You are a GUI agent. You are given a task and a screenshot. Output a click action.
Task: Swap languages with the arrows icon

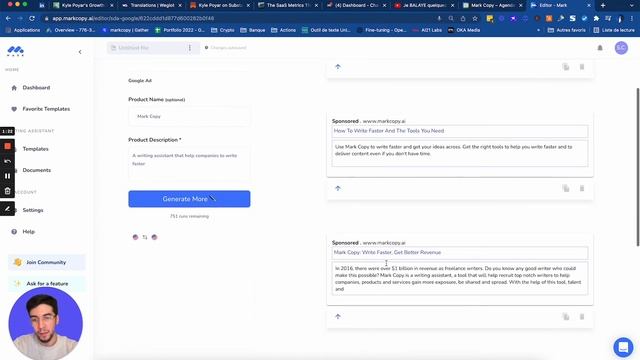pyautogui.click(x=145, y=237)
